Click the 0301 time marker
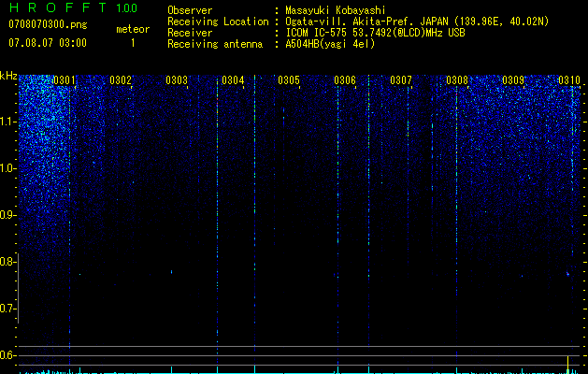Image resolution: width=588 pixels, height=374 pixels. pos(65,80)
